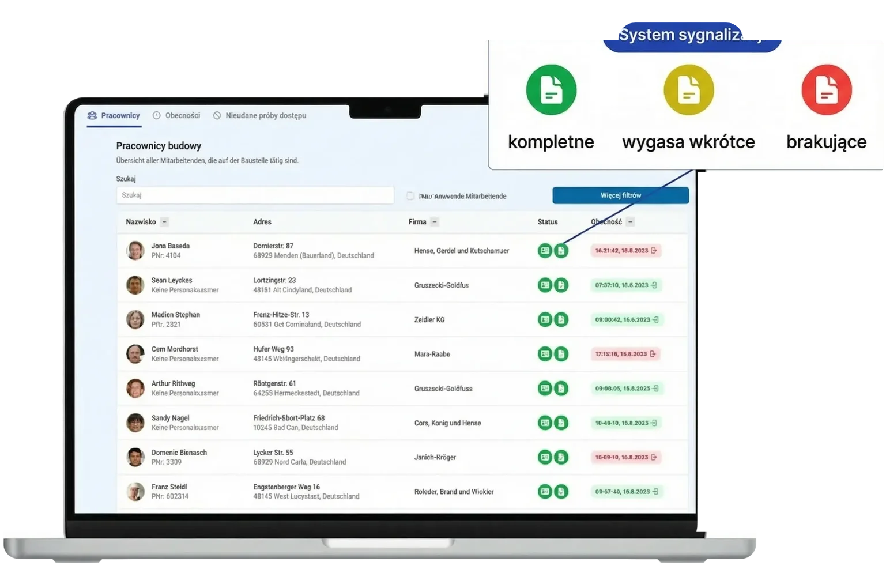
Task: Select the name Domenic Bienasch
Action: (x=179, y=453)
